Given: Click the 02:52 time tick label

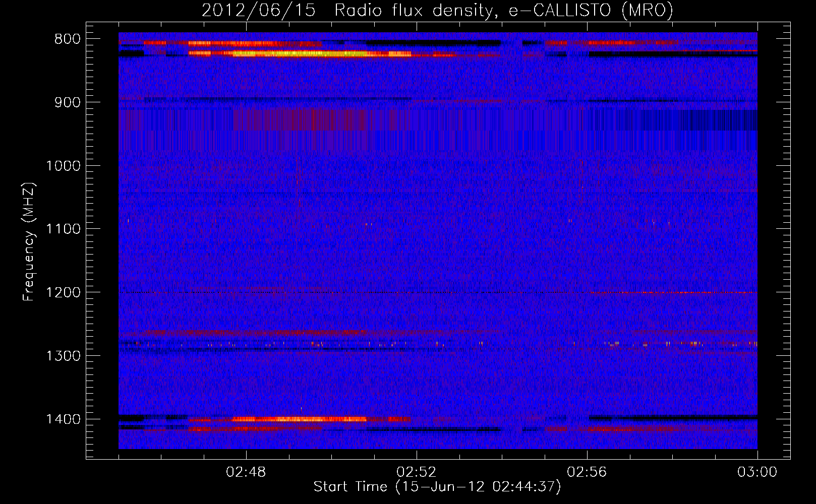Looking at the screenshot, I should pos(417,472).
